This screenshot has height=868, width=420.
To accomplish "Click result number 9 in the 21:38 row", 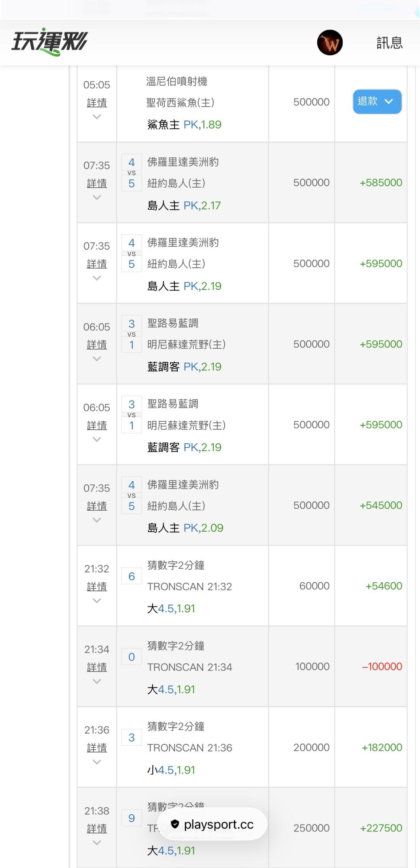I will pyautogui.click(x=131, y=818).
